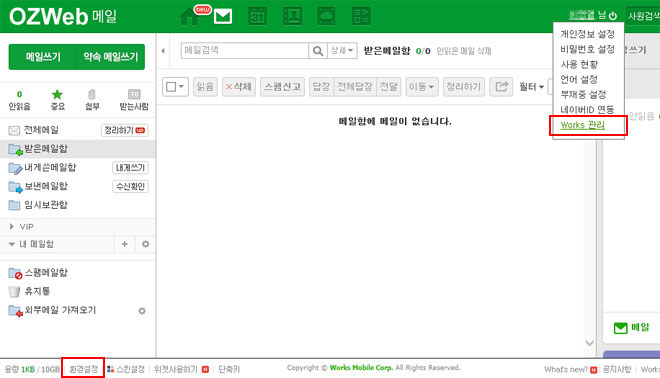Click the 수신확인 button

tap(130, 186)
